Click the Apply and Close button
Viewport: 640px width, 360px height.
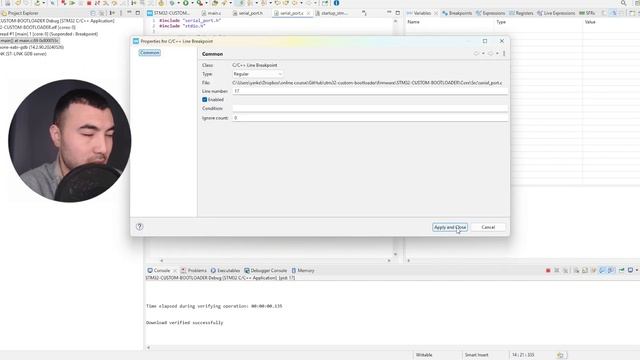click(x=450, y=227)
